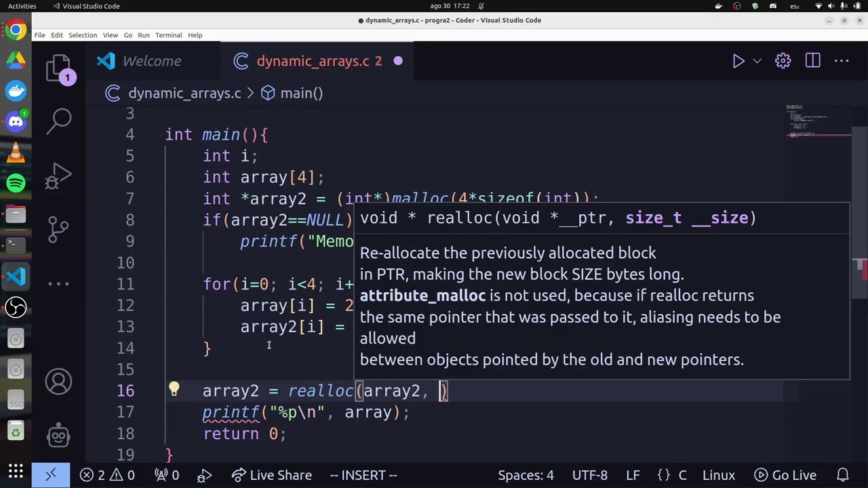This screenshot has height=488, width=868.
Task: Open the robot chat icon in activity bar
Action: tap(59, 434)
